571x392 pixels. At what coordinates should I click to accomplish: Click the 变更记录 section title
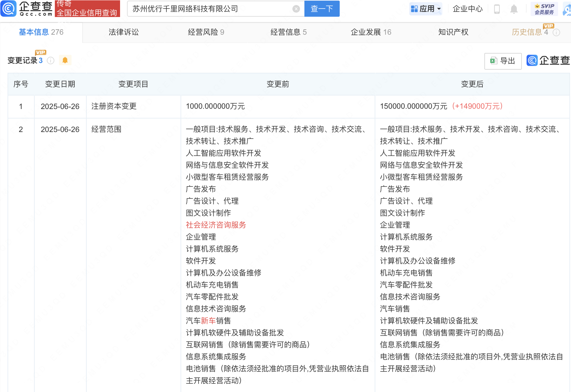tap(22, 61)
